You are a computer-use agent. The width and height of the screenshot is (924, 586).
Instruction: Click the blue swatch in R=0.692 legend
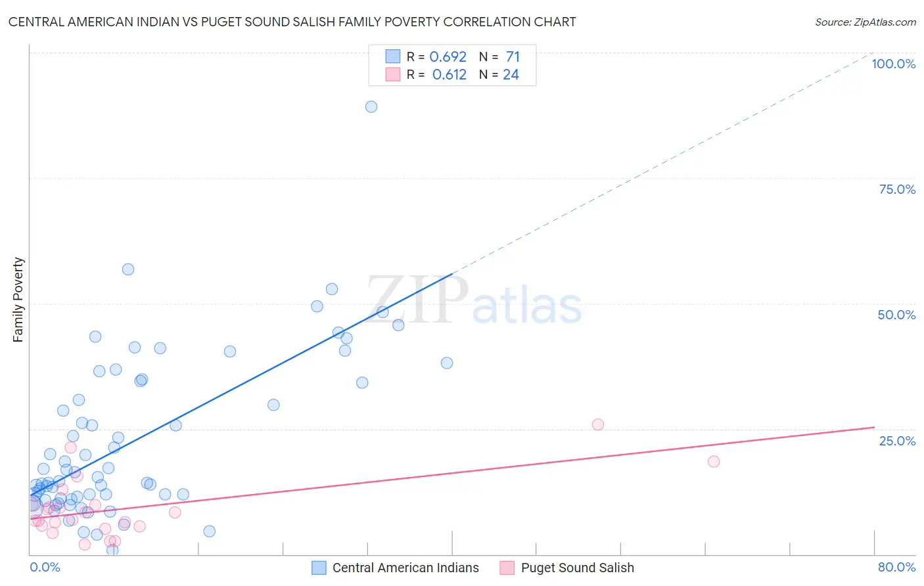pos(392,56)
